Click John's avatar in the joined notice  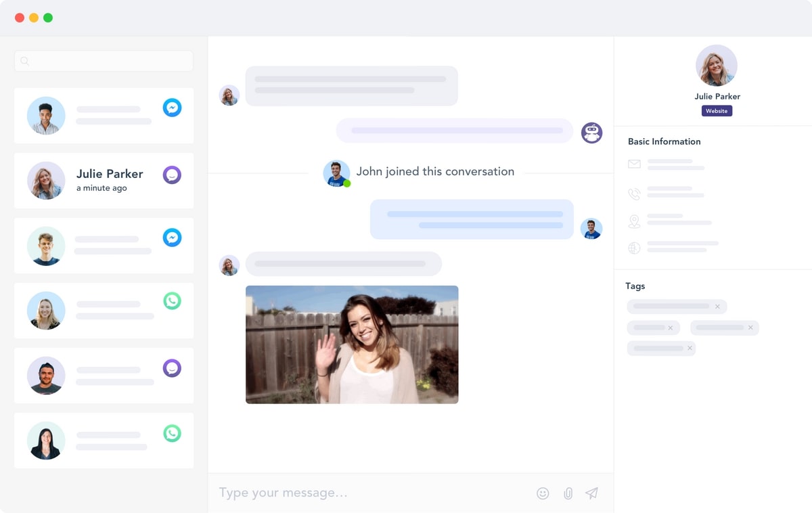click(336, 173)
